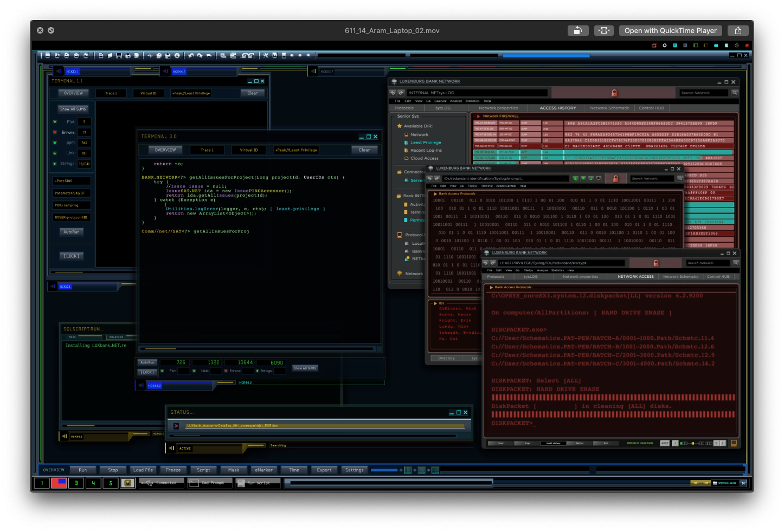The image size is (784, 532).
Task: Click the padlock in LEAST.PRIVILEGE window
Action: [656, 263]
